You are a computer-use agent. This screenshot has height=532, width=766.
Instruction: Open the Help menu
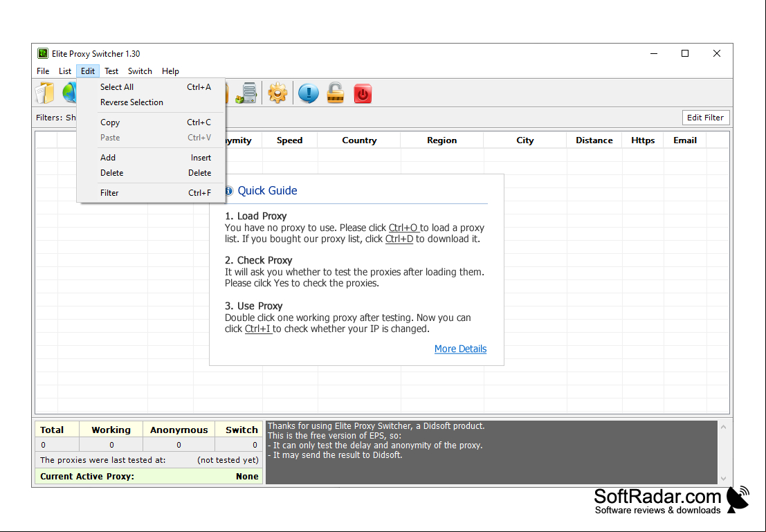170,71
